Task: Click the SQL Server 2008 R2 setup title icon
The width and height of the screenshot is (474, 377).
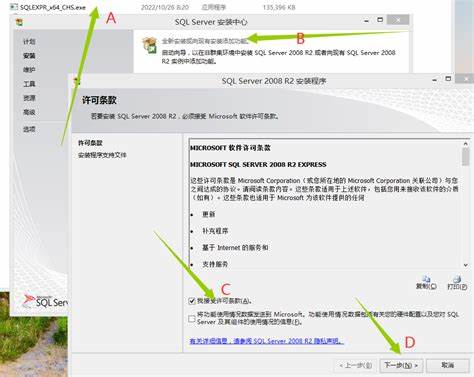Action: [x=76, y=81]
